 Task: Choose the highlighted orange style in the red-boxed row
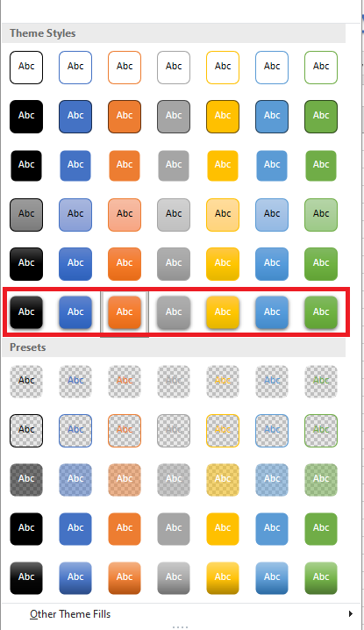125,313
